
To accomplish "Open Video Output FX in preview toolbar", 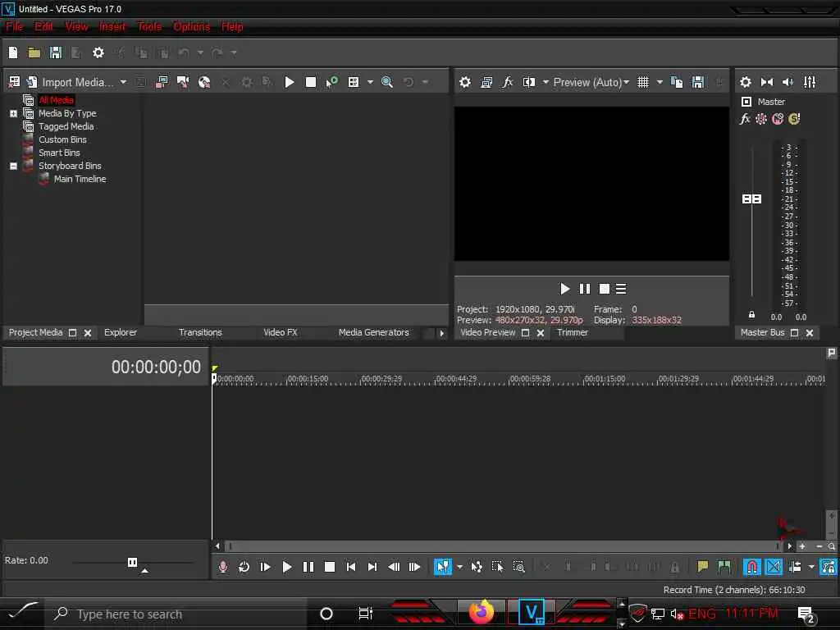I will (x=507, y=82).
